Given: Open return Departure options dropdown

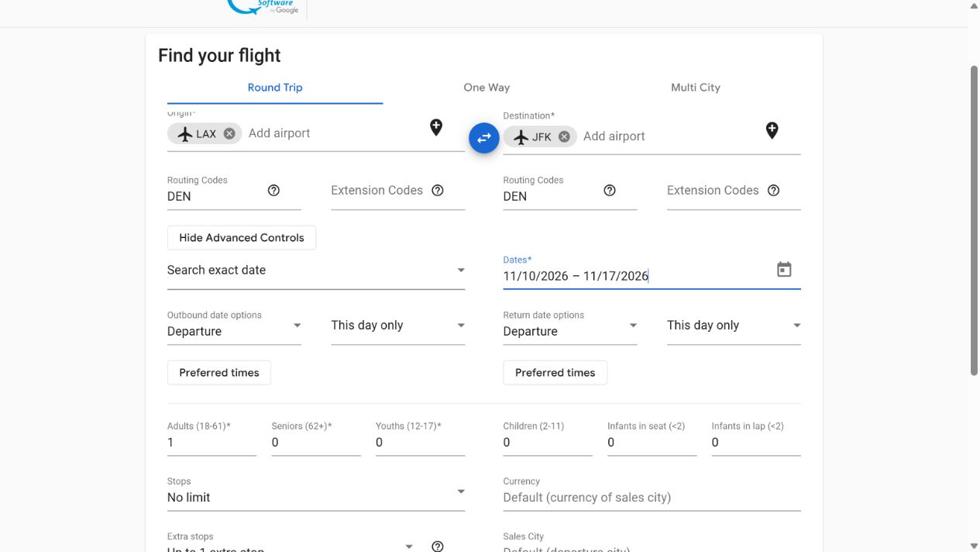Looking at the screenshot, I should click(570, 326).
